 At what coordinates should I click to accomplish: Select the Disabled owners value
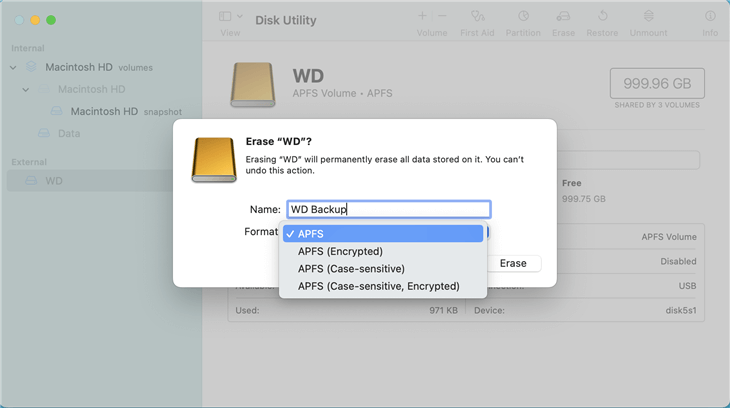678,261
